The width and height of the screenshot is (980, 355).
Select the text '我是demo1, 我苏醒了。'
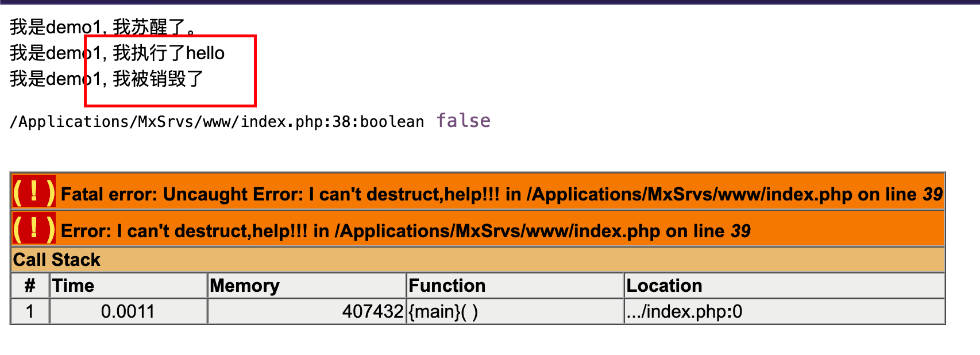(x=104, y=27)
